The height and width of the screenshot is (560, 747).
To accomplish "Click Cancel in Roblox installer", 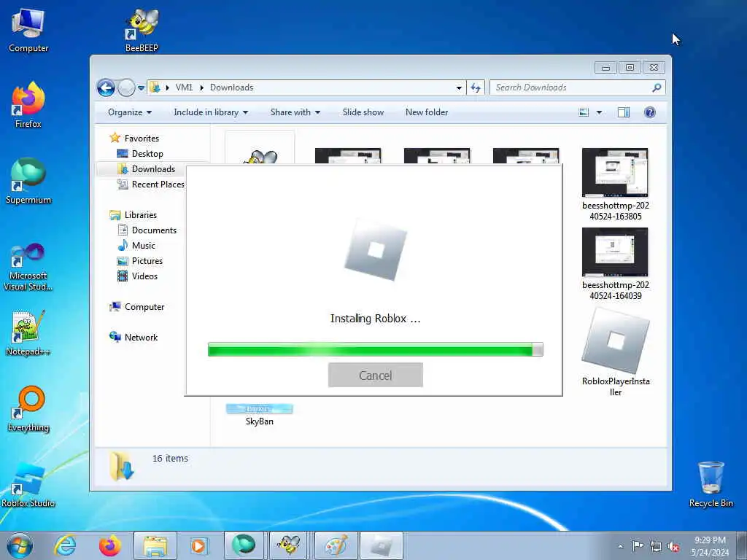I will click(x=376, y=376).
